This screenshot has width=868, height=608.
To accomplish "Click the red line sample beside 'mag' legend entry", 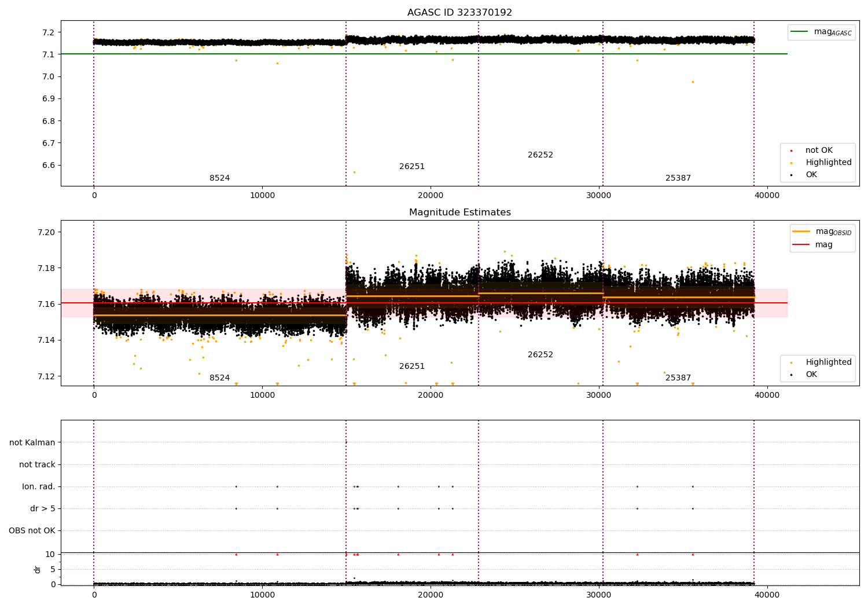I will pos(801,245).
